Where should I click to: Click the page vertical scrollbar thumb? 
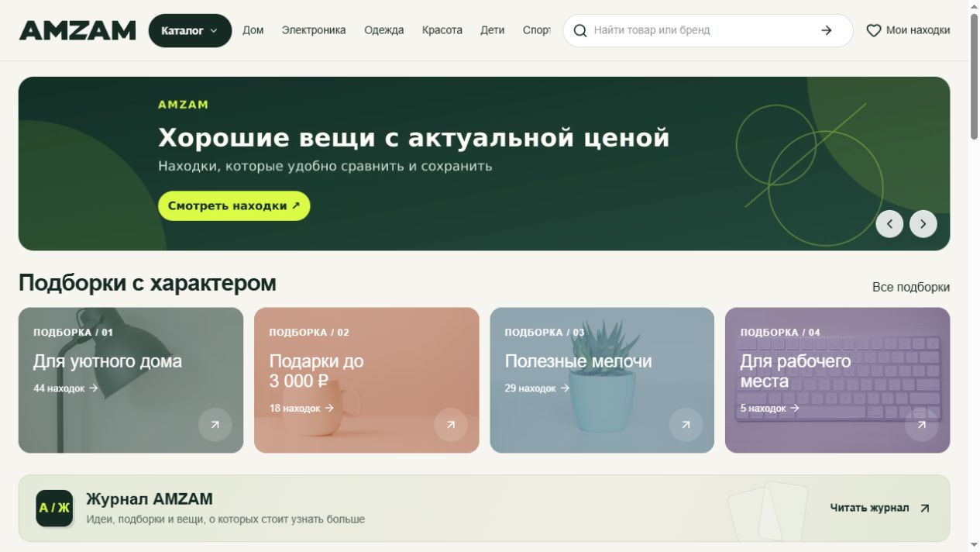click(974, 76)
